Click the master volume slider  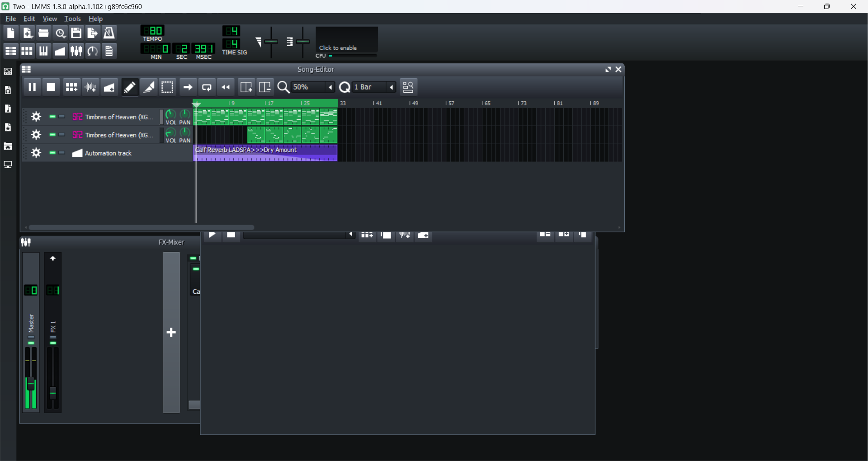click(271, 42)
